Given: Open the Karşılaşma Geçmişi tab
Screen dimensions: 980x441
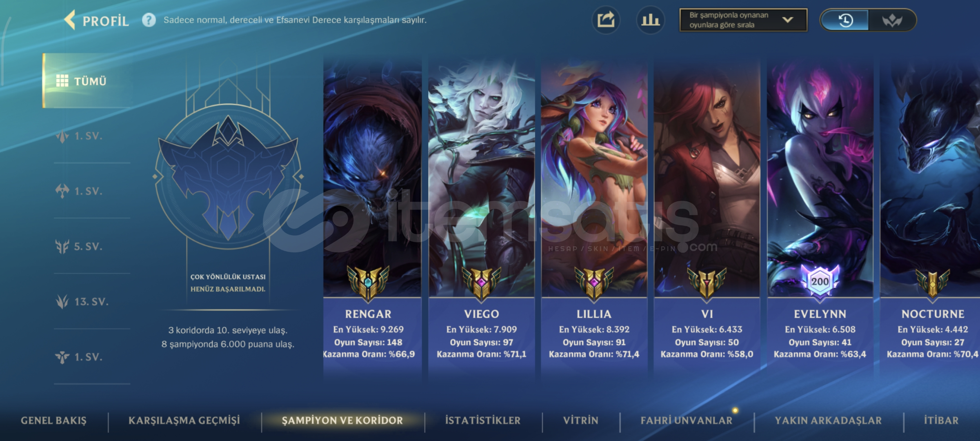Looking at the screenshot, I should (x=184, y=420).
